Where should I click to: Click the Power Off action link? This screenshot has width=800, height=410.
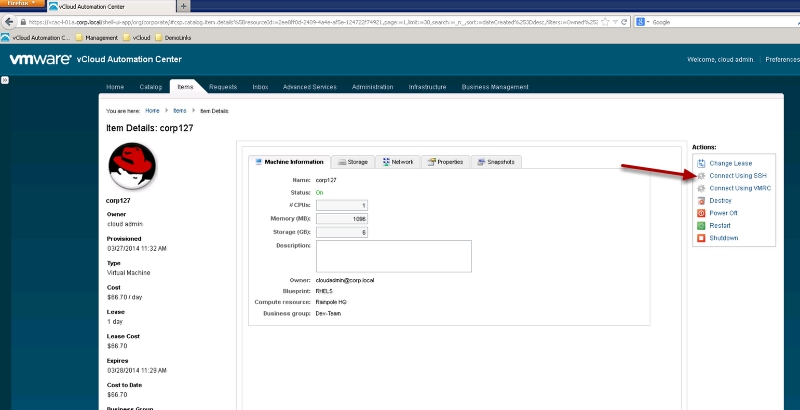723,213
